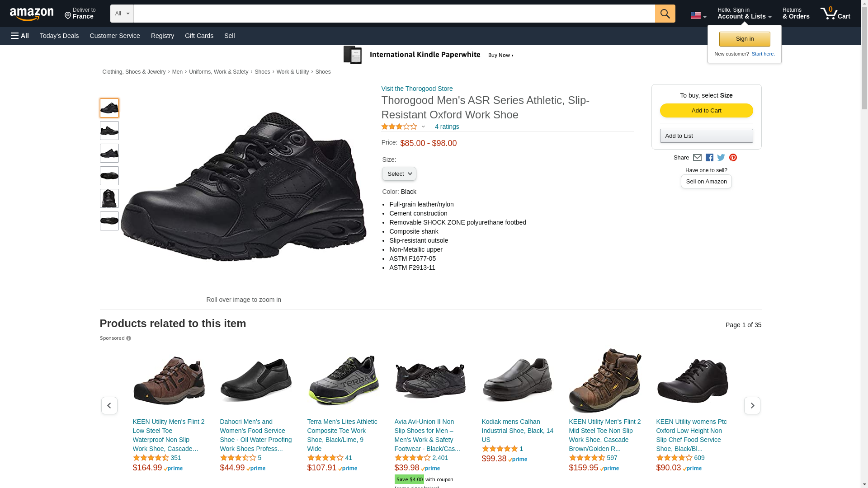Go to the Amazon home logo
Viewport: 868px width, 488px height.
(x=32, y=14)
